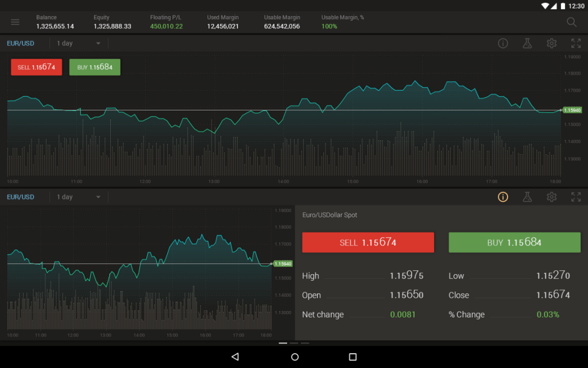Select the EUR/USD label on the top chart

[21, 43]
